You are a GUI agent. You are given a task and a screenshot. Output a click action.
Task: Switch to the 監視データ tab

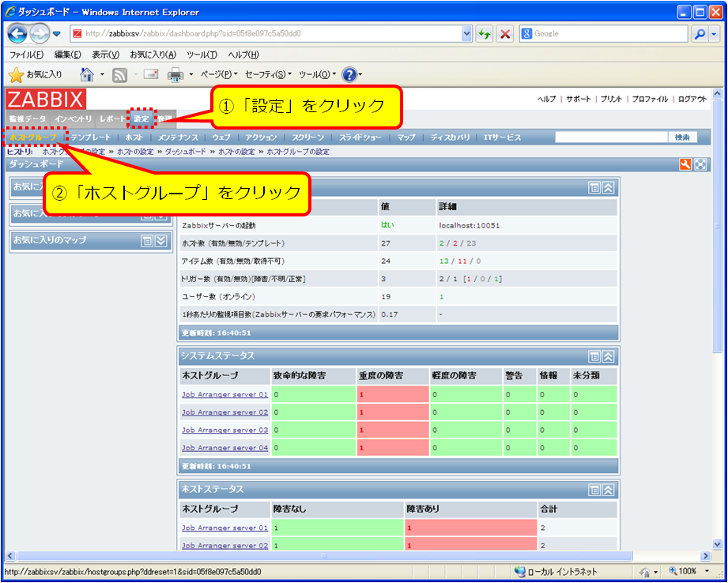[x=28, y=118]
